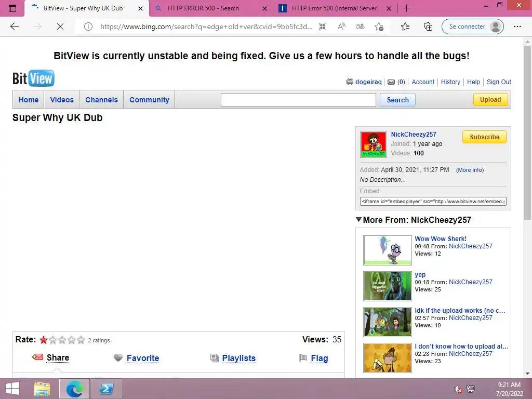Click the QR code apps icon in address bar
Viewport: 532px width, 399px height.
point(323,26)
